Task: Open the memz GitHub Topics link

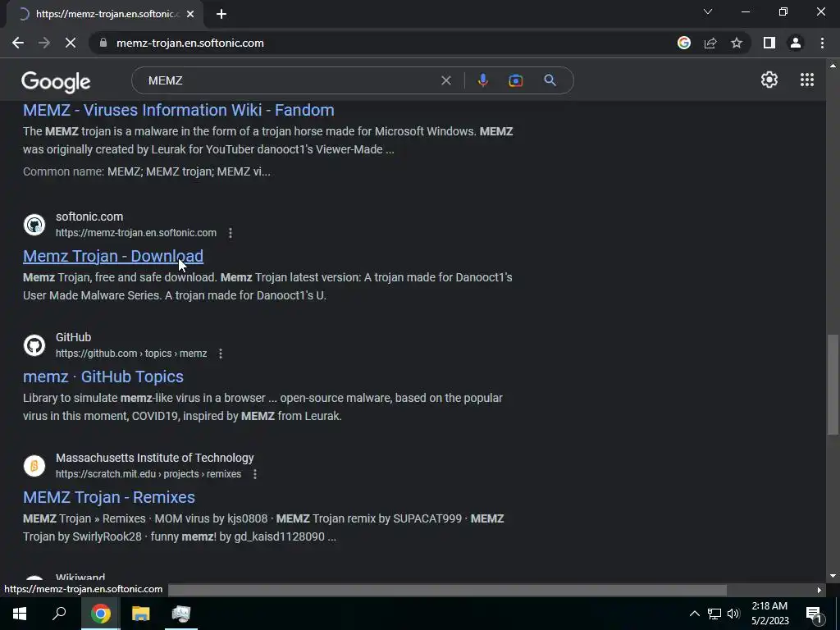Action: point(103,377)
